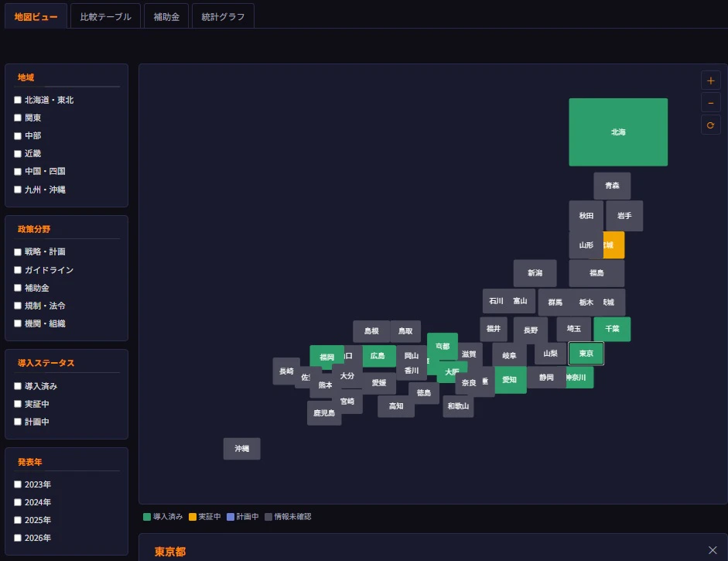728x561 pixels.
Task: Select the 岐阜 prefecture tile
Action: (509, 356)
